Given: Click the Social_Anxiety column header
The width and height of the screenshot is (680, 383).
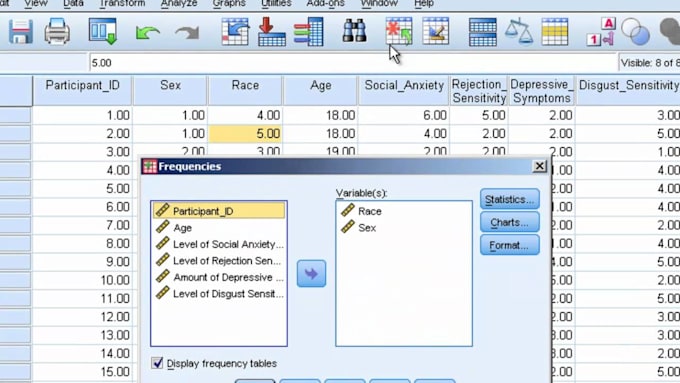Looking at the screenshot, I should (x=404, y=91).
